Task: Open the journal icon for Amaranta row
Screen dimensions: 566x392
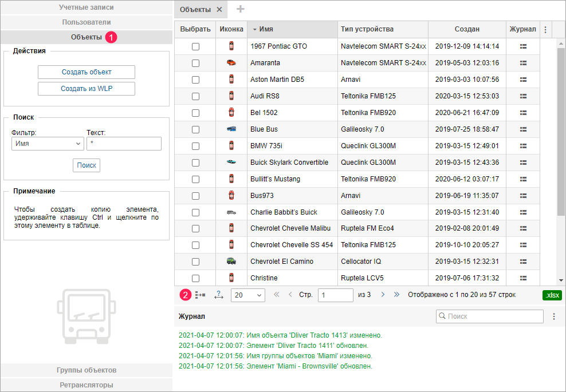Action: click(522, 63)
